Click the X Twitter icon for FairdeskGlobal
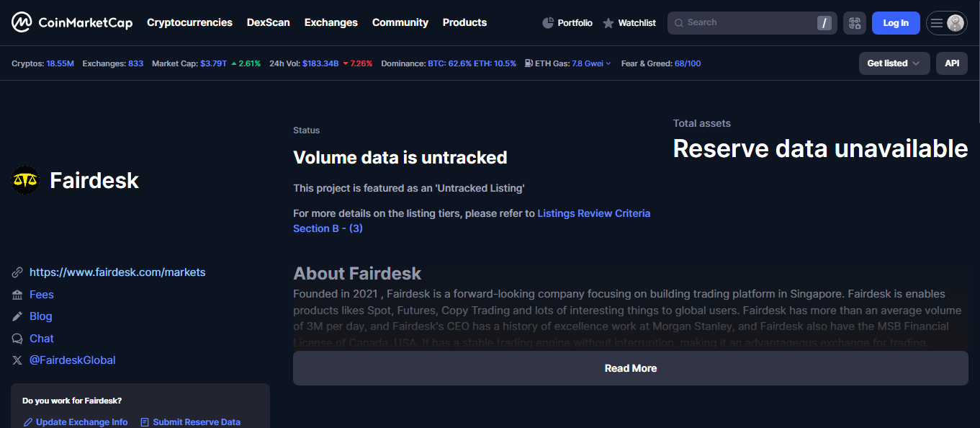The height and width of the screenshot is (428, 980). tap(17, 360)
